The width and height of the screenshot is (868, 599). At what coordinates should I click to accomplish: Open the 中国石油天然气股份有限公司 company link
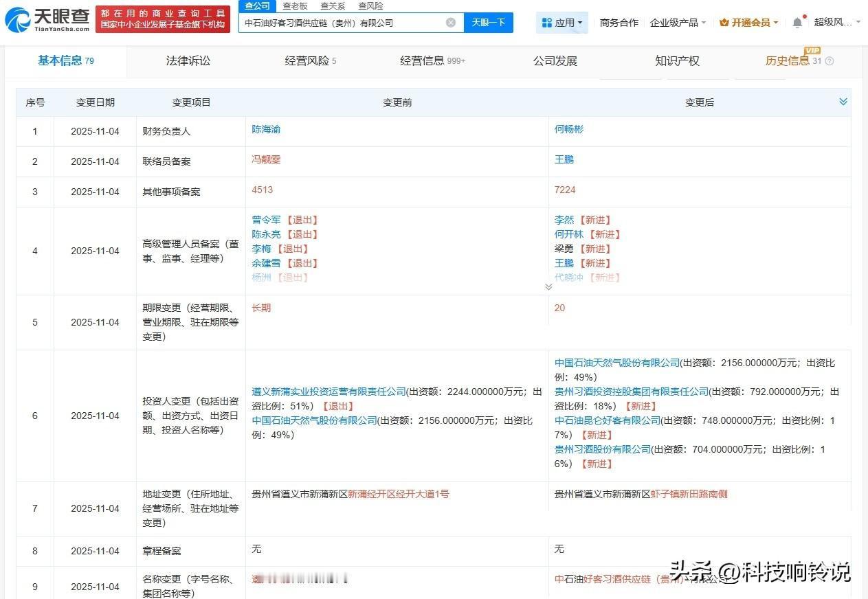(x=616, y=363)
